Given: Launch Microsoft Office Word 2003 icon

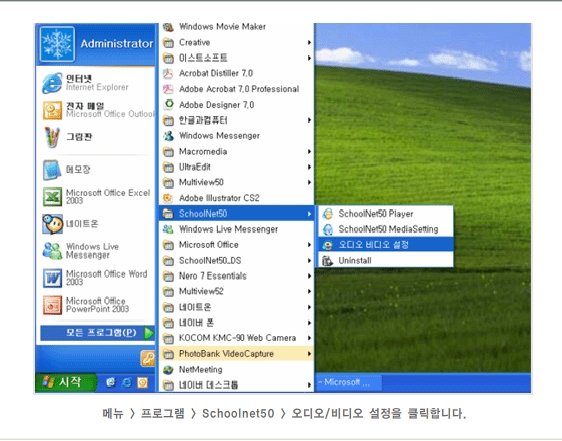Looking at the screenshot, I should [52, 278].
